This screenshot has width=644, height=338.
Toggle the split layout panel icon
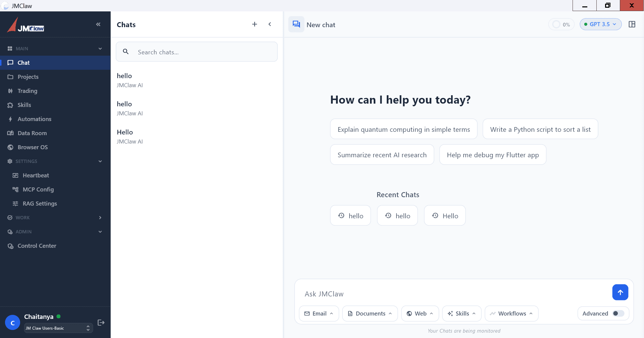coord(632,24)
